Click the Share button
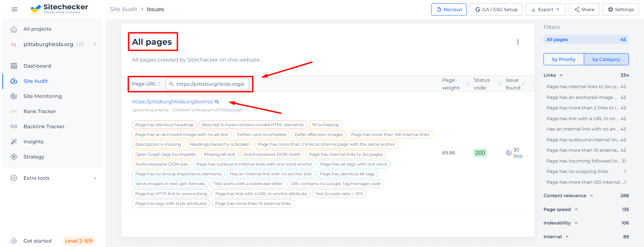 [x=584, y=9]
